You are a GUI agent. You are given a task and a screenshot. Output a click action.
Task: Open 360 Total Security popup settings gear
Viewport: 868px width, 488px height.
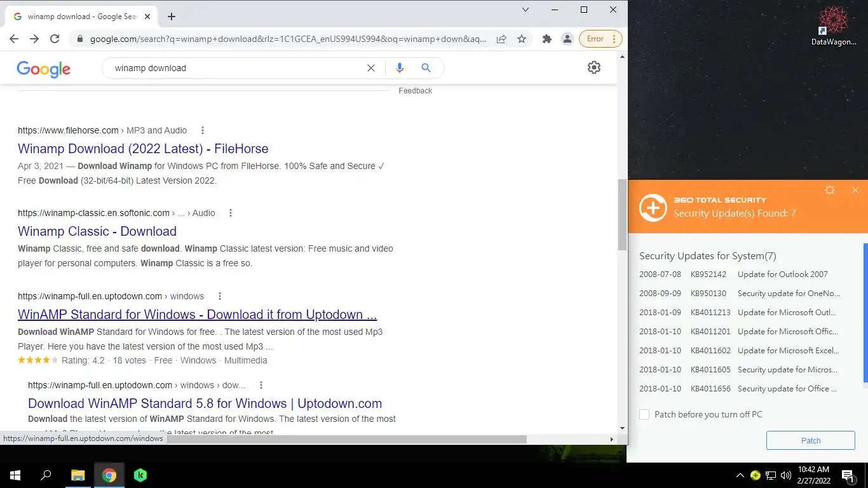829,190
